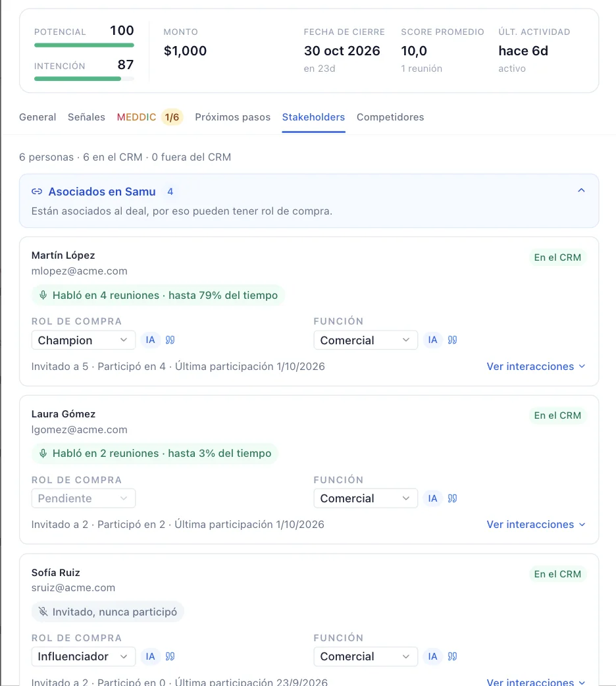The image size is (616, 686).
Task: Click the IA badge next to Sofía Ruiz's Influenciador role
Action: [151, 656]
